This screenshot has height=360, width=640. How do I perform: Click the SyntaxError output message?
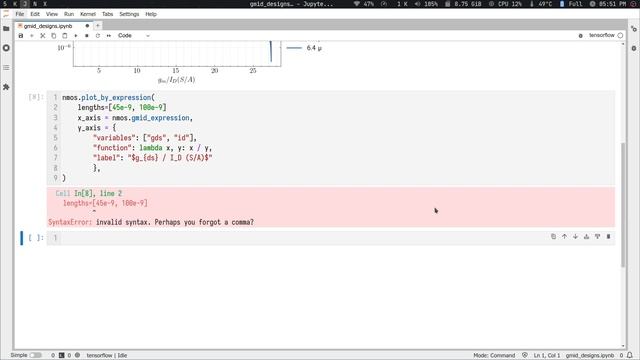point(151,222)
